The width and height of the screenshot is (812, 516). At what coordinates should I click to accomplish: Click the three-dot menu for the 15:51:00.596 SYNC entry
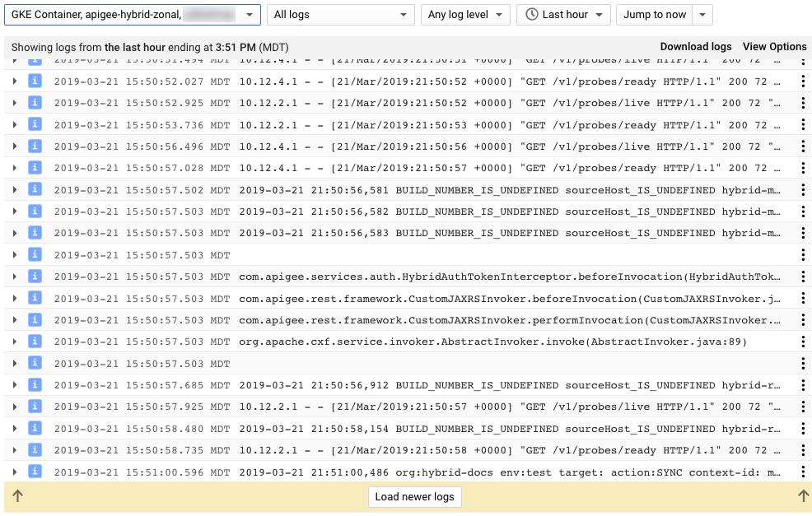[803, 472]
